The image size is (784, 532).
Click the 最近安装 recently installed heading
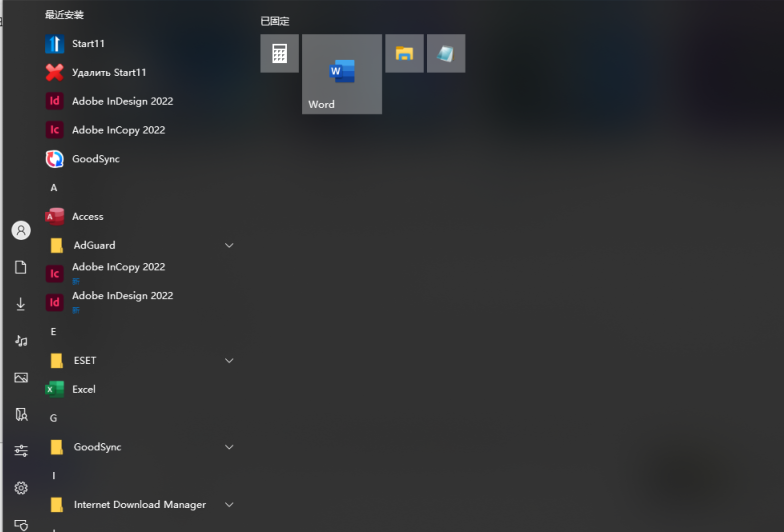(64, 14)
